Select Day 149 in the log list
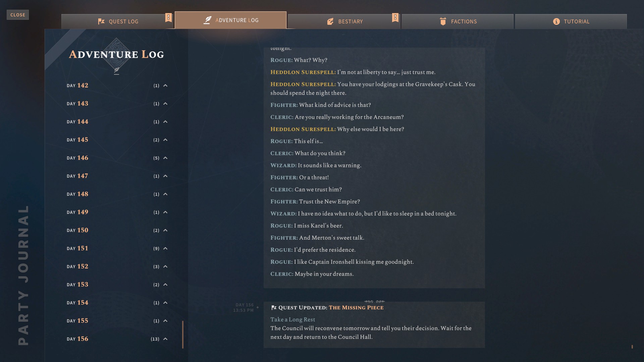Screen dimensions: 644x362 tap(117, 212)
